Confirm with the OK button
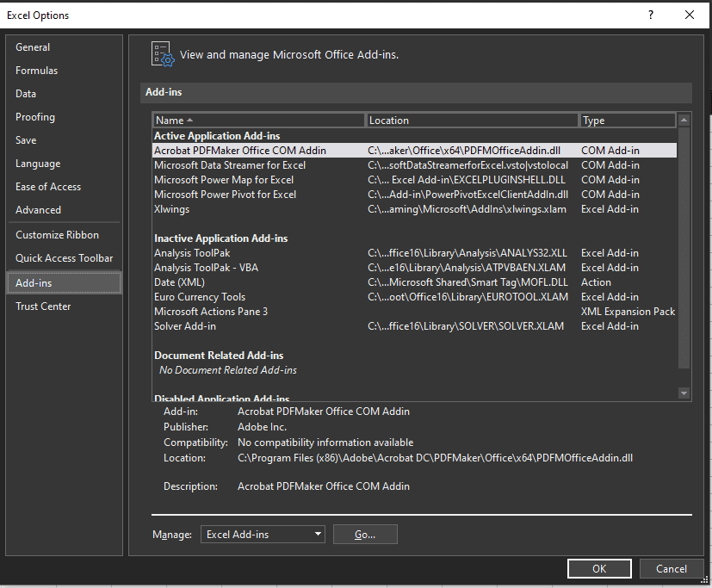This screenshot has width=712, height=588. [x=599, y=568]
